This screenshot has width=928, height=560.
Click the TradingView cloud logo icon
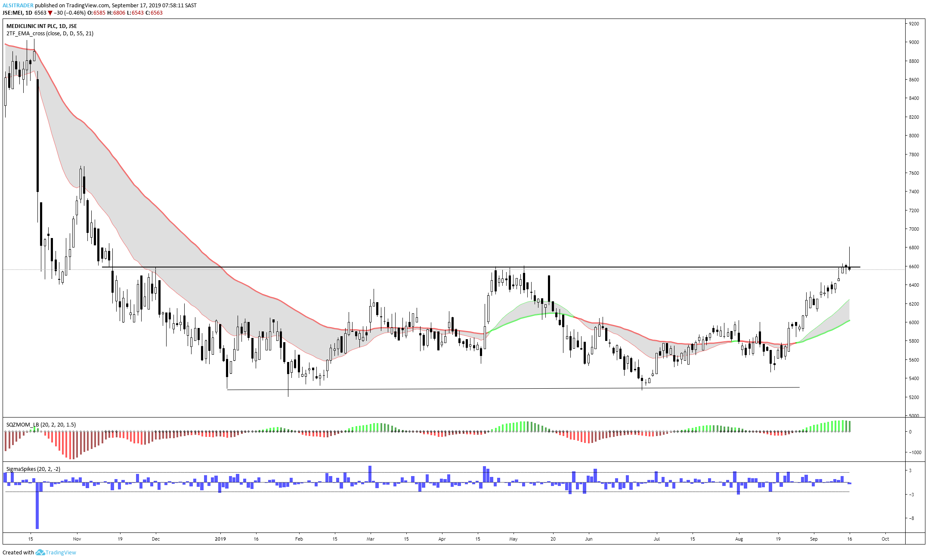(40, 552)
